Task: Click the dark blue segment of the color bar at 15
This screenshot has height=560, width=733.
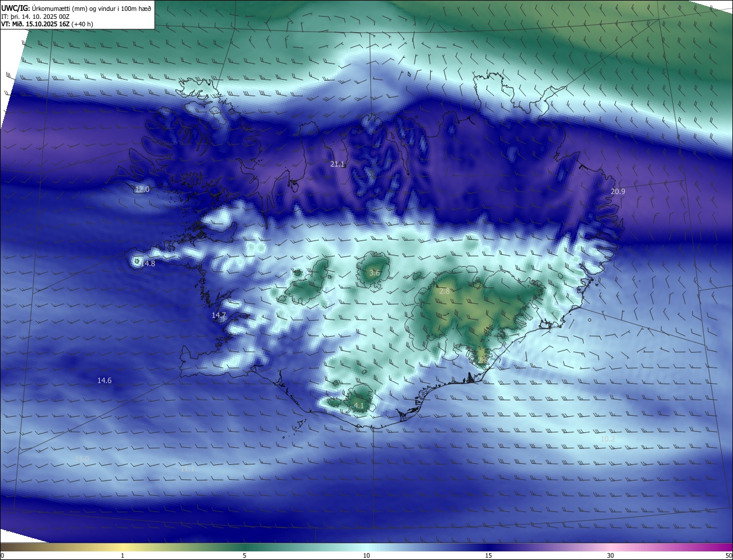Action: [488, 547]
